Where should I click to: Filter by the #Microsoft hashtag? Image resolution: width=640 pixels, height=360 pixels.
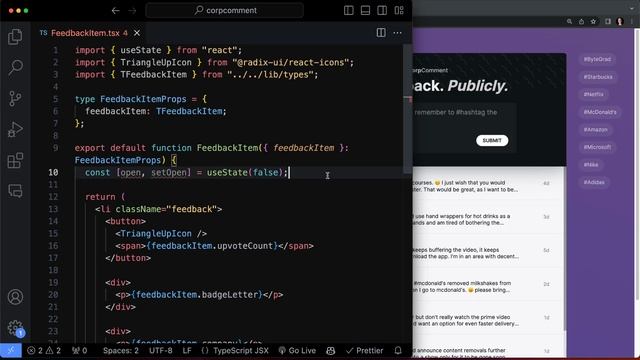(x=597, y=147)
